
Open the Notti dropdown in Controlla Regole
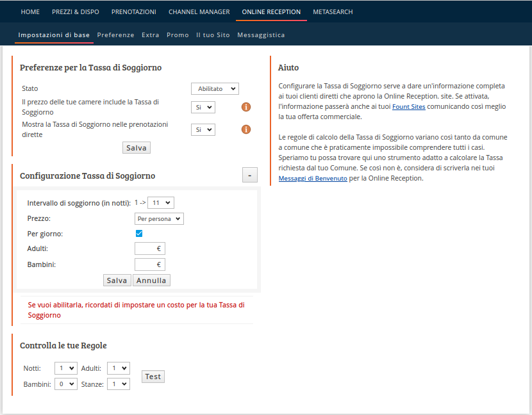pos(66,368)
